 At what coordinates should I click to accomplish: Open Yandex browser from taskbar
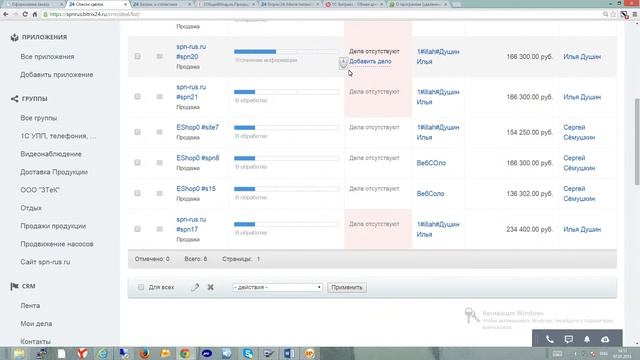(82, 353)
